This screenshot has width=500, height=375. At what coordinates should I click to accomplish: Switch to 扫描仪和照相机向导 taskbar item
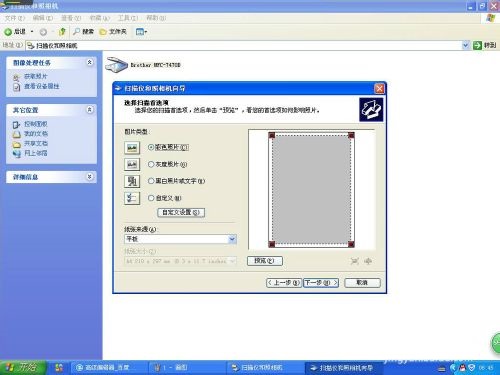343,368
